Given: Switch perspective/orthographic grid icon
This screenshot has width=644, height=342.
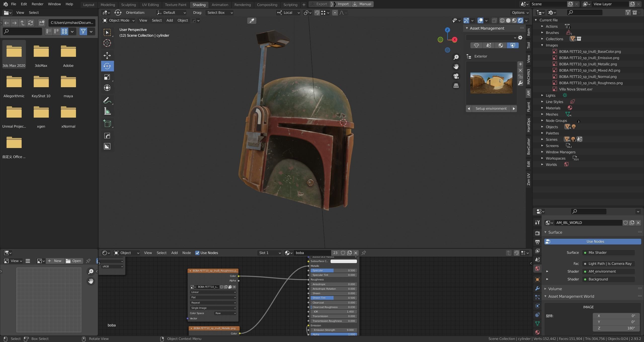Looking at the screenshot, I should tap(456, 86).
